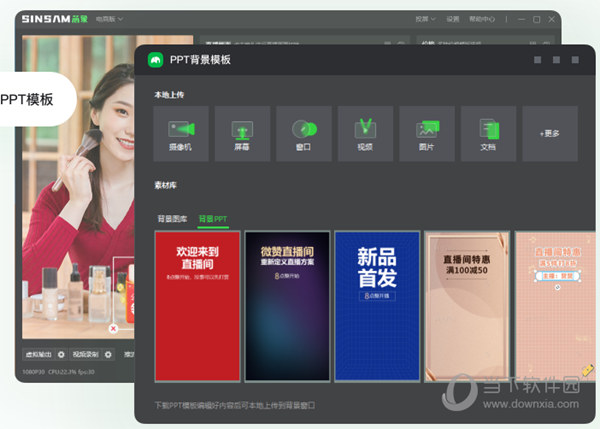Click the 1080P30 resolution status text

34,372
